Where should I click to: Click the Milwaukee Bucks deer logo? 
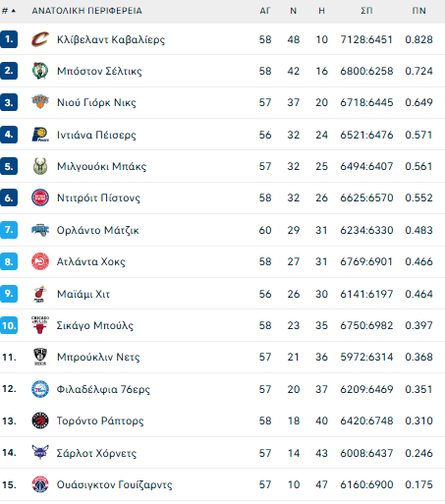[x=40, y=166]
